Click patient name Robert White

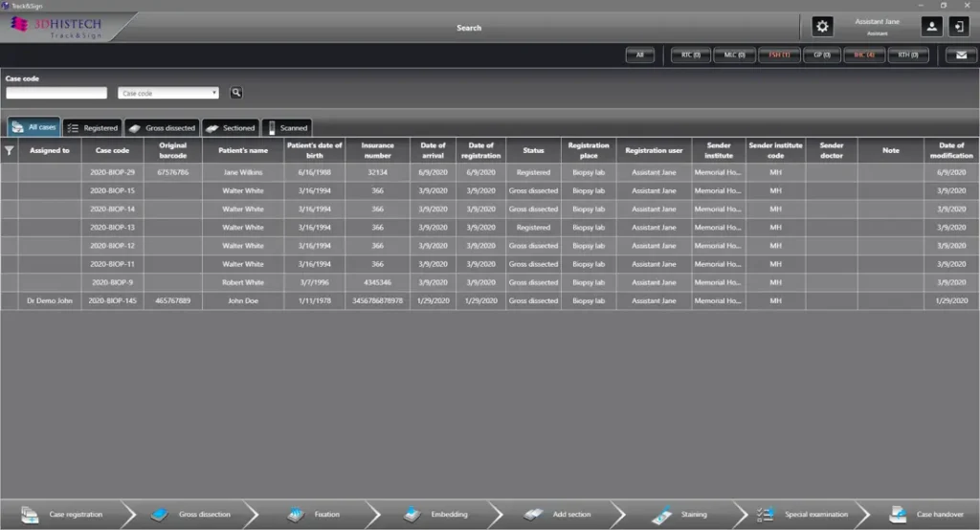coord(243,282)
